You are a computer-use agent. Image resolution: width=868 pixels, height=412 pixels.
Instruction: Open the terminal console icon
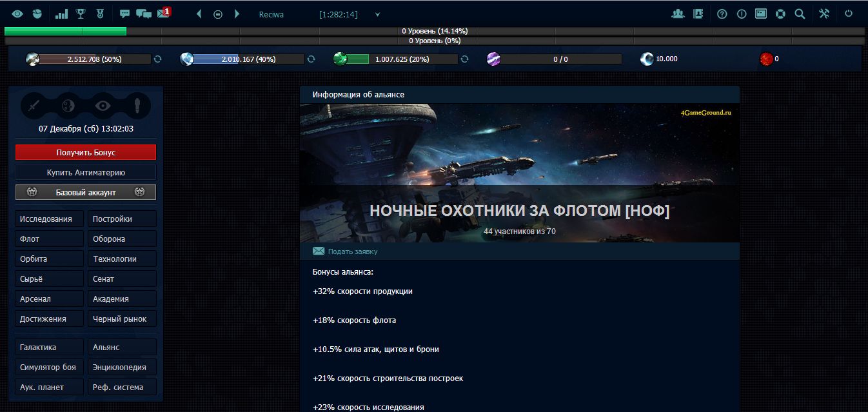[761, 14]
